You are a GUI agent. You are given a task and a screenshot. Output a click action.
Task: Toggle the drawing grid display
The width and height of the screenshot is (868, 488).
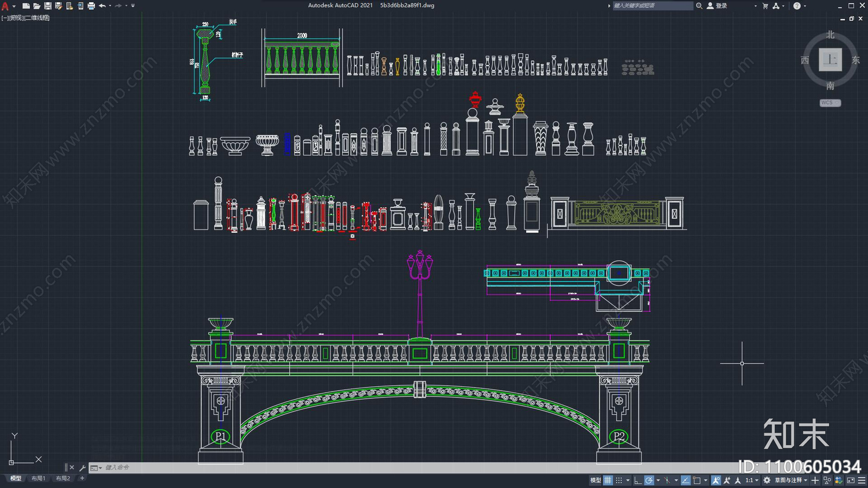[x=608, y=480]
